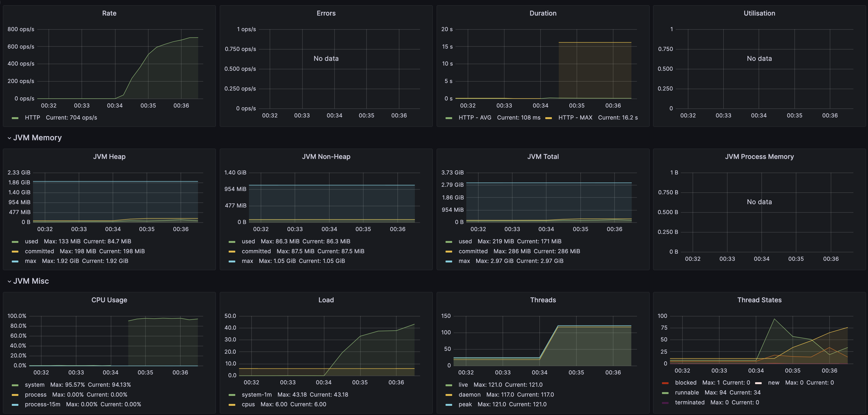The image size is (868, 415).
Task: Click the process-15m legend label
Action: point(42,404)
